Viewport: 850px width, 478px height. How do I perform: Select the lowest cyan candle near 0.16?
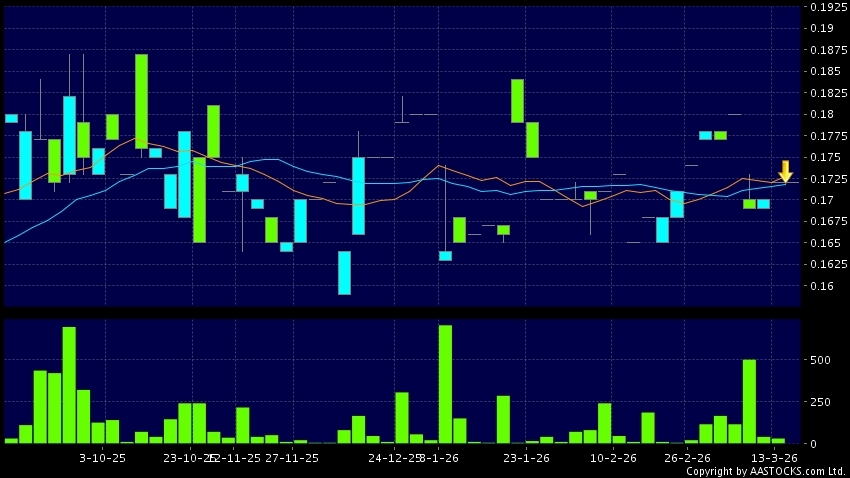click(x=344, y=272)
